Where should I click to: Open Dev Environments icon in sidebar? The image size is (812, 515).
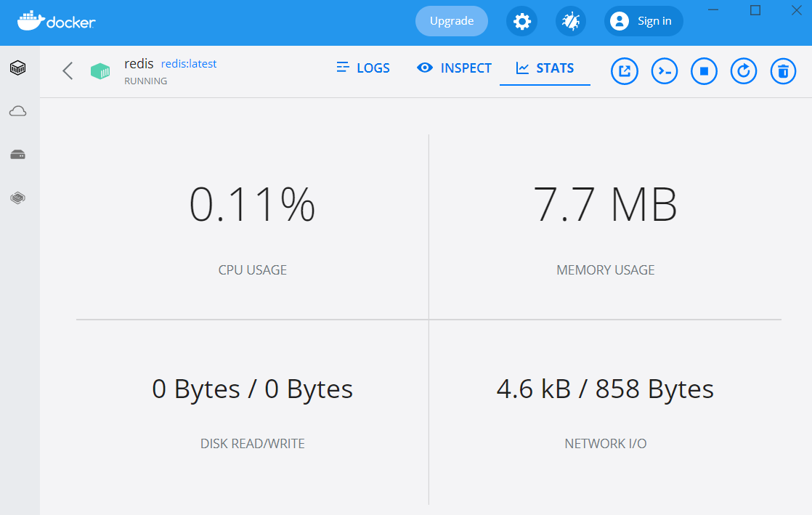[x=18, y=198]
